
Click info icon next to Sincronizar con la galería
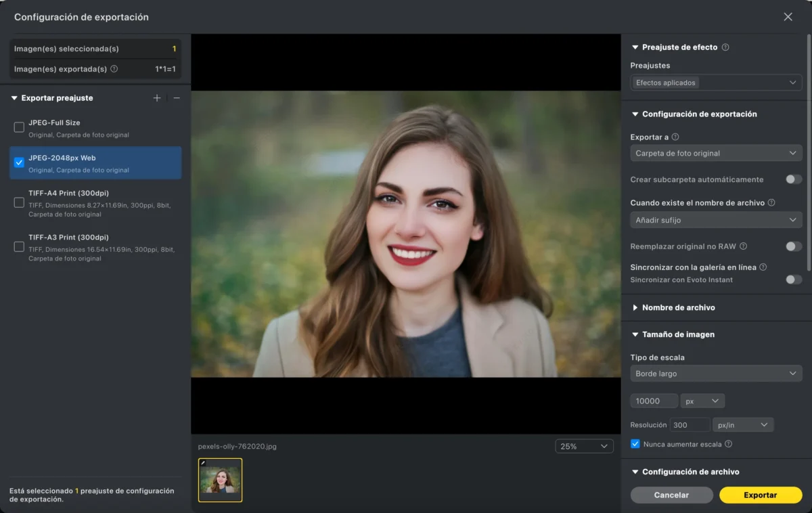coord(763,267)
